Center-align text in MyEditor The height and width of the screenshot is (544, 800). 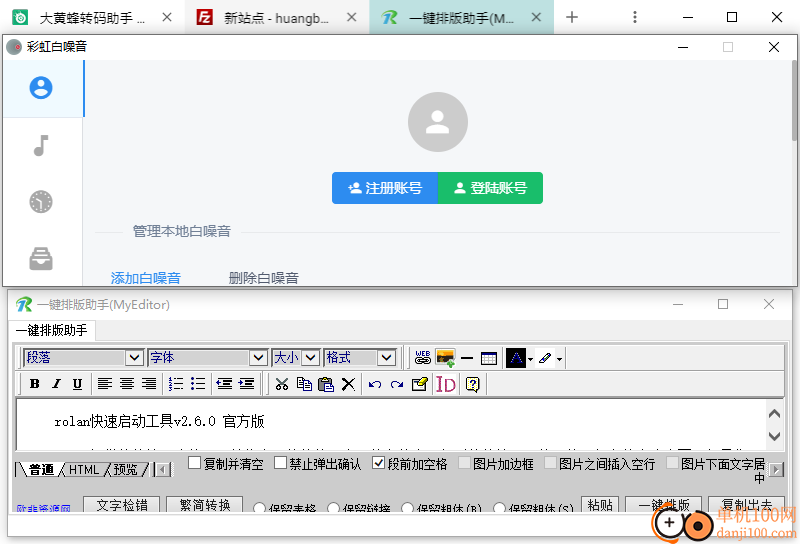127,384
